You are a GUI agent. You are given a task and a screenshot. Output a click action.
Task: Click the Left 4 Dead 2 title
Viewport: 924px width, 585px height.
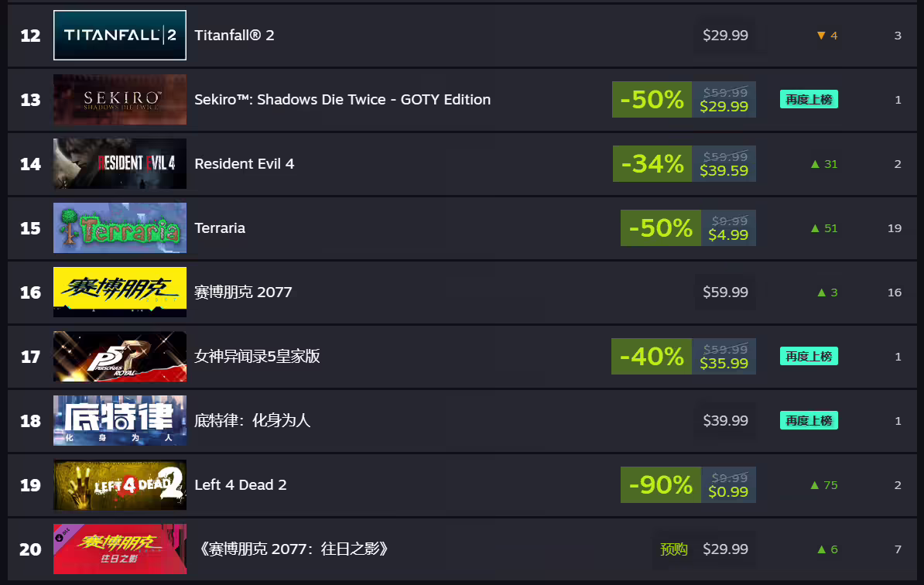pos(241,484)
